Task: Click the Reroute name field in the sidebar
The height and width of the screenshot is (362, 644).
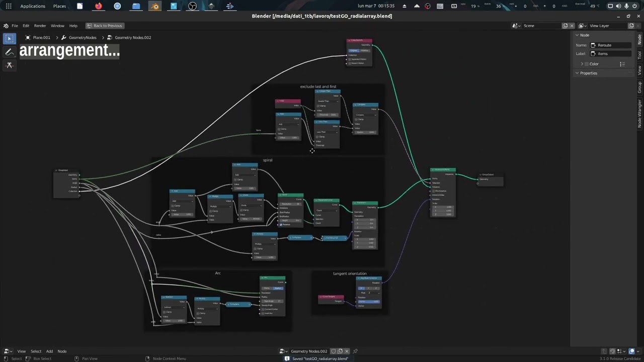Action: [x=610, y=45]
